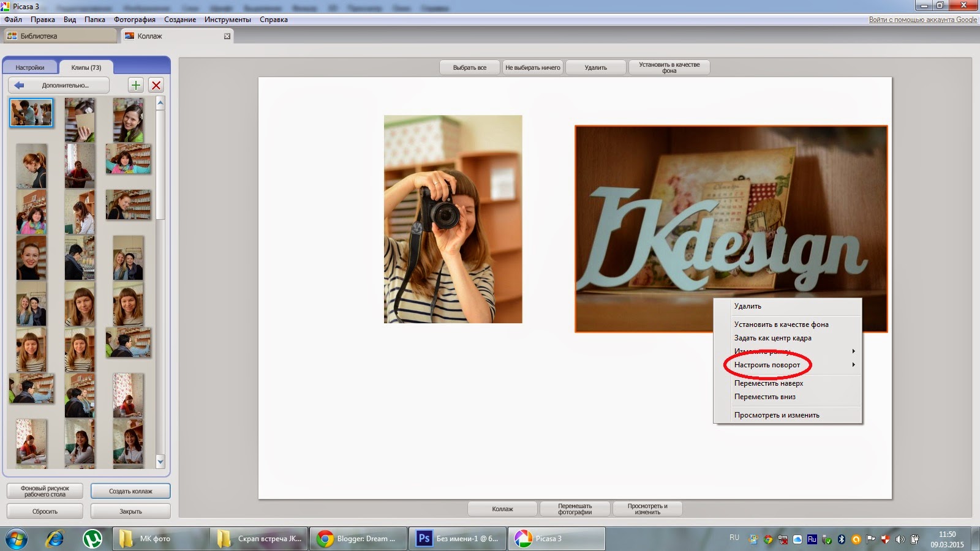Viewport: 980px width, 551px height.
Task: Open the Инструменты menu
Action: [x=228, y=20]
